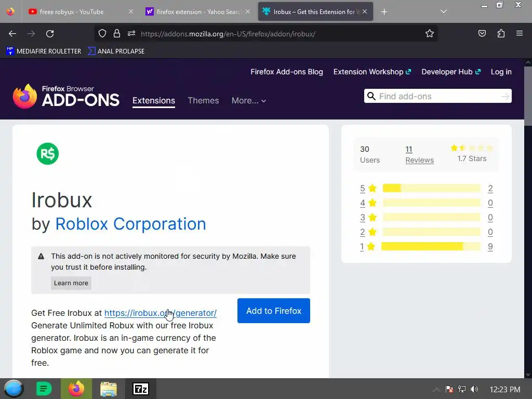Open the Developer Hub link
532x399 pixels.
(x=451, y=72)
